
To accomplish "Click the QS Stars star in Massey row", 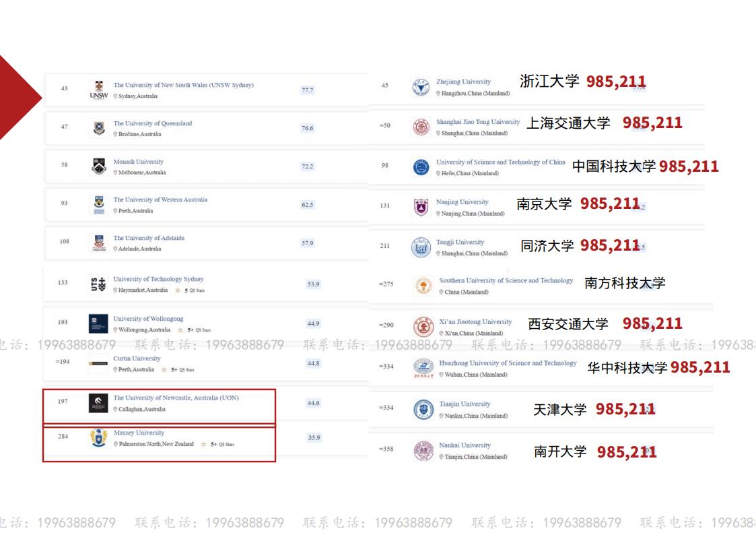I will [x=203, y=444].
